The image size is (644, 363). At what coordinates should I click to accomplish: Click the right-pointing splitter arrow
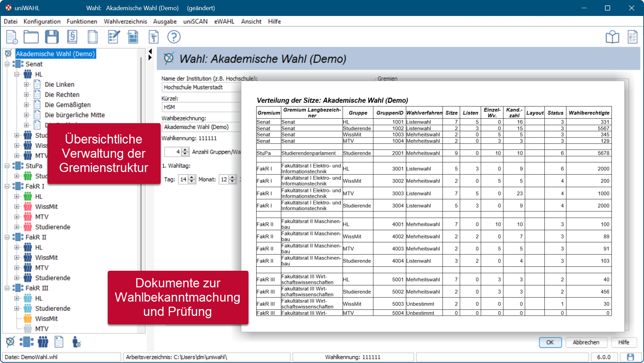point(150,57)
